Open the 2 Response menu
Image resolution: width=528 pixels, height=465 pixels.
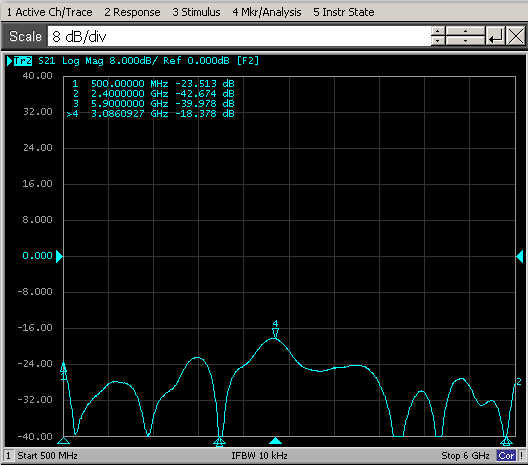pyautogui.click(x=132, y=12)
